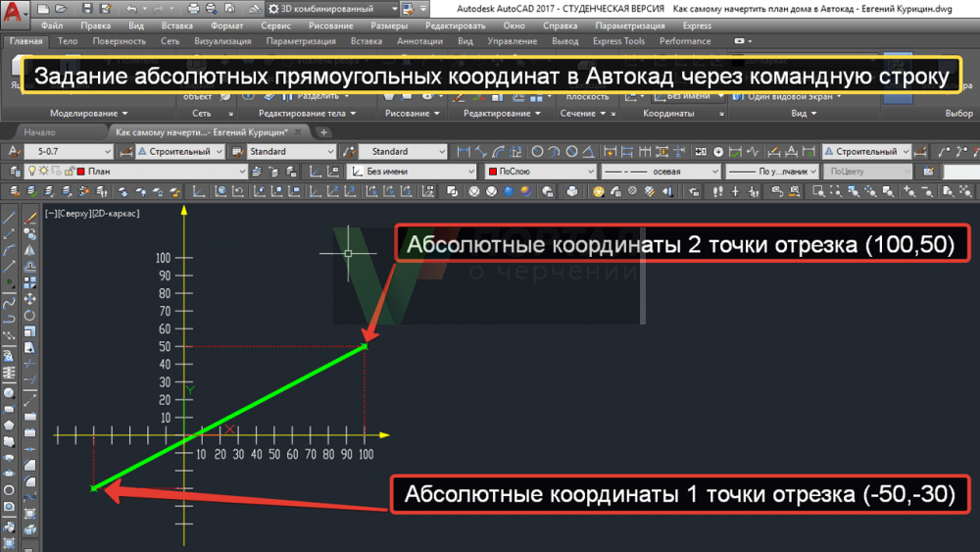Click Один видовой экран viewport button
980x552 pixels.
(788, 96)
